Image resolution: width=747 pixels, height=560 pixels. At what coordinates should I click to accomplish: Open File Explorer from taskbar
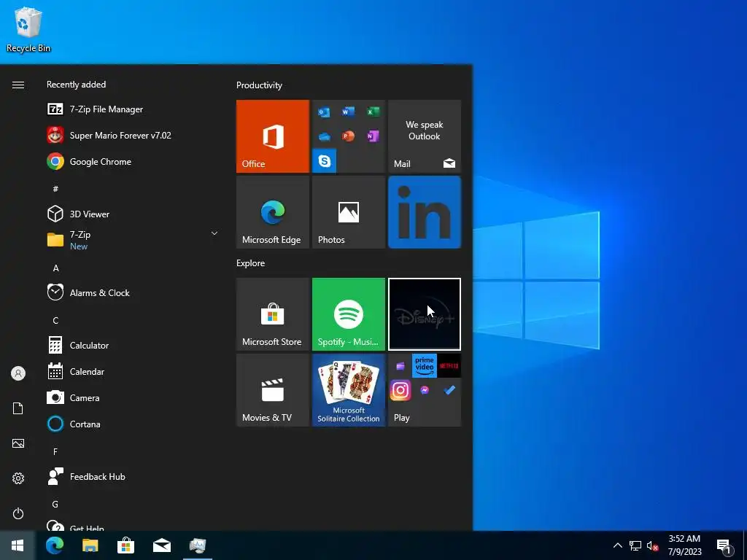pyautogui.click(x=90, y=545)
